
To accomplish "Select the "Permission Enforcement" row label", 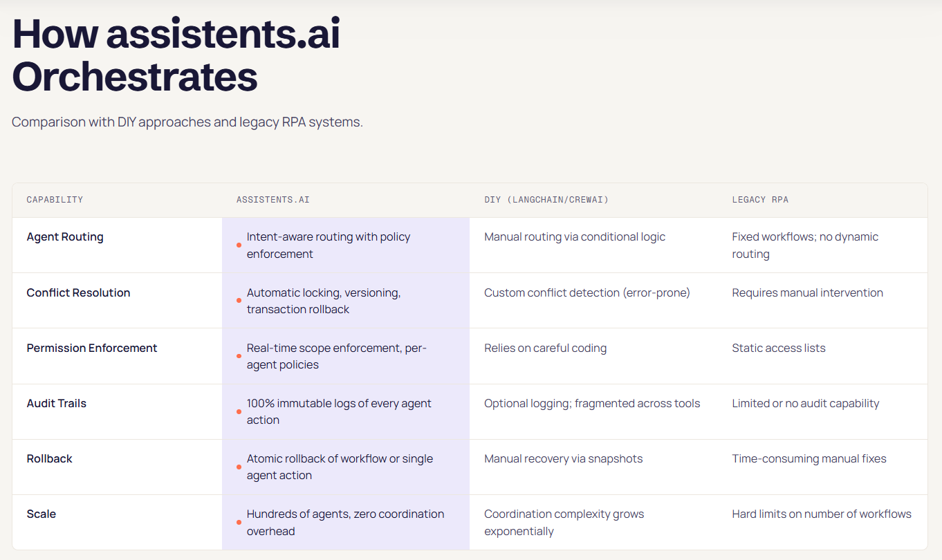I will pos(92,348).
